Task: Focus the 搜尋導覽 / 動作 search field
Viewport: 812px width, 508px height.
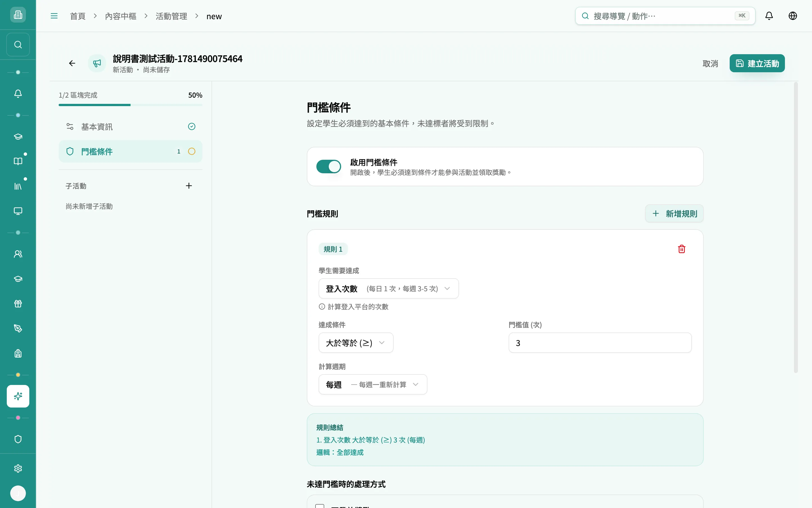Action: pos(665,16)
